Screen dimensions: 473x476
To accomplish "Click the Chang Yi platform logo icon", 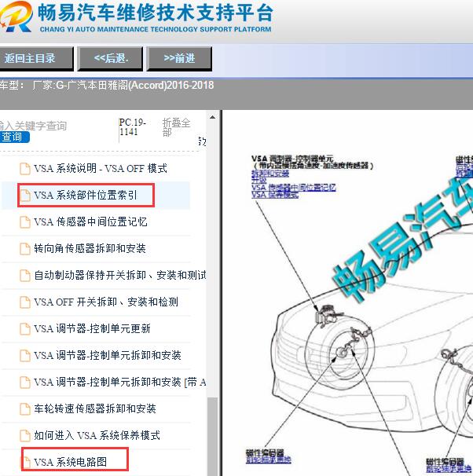I will (x=16, y=16).
